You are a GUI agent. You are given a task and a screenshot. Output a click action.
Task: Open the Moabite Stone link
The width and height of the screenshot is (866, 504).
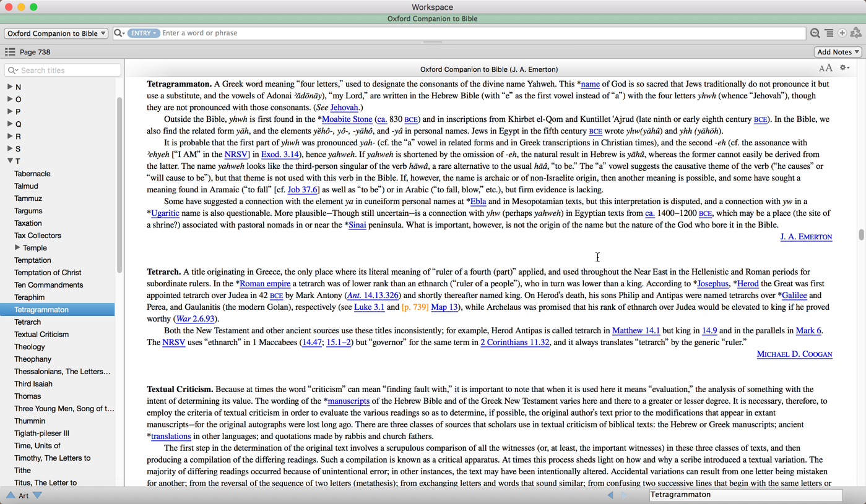347,119
